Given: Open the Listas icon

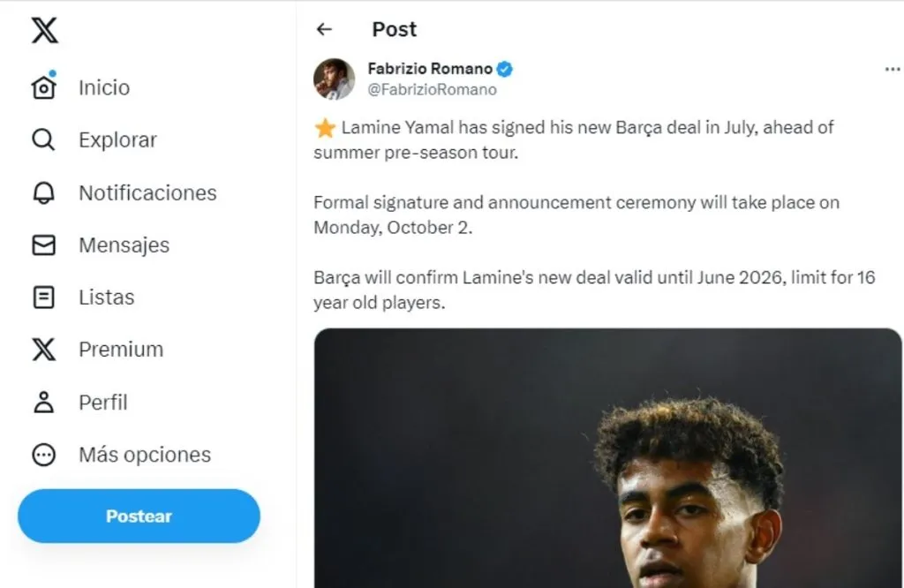Looking at the screenshot, I should click(x=43, y=297).
